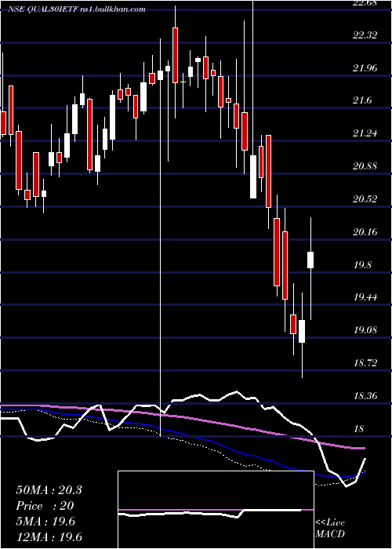Click the 21.6 price axis label
This screenshot has height=549, width=392.
(362, 100)
